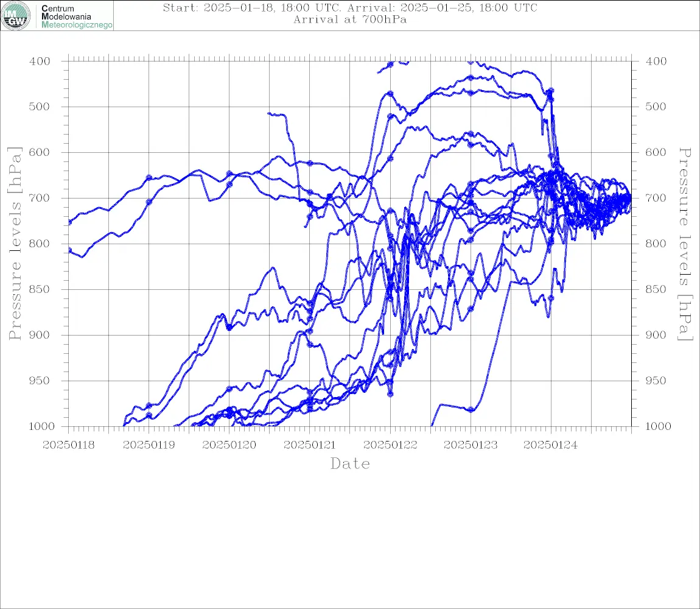Click the right axis 600 label
The image size is (700, 609).
point(656,152)
